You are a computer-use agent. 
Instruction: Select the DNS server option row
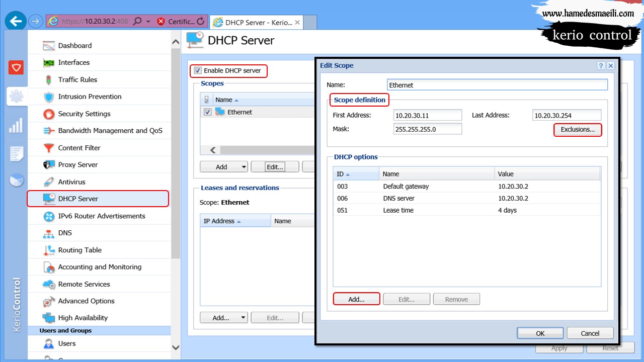coord(467,198)
